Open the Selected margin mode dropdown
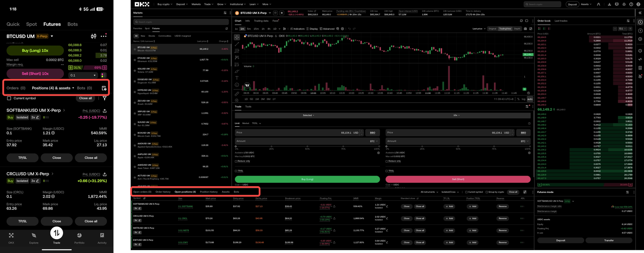 point(308,115)
